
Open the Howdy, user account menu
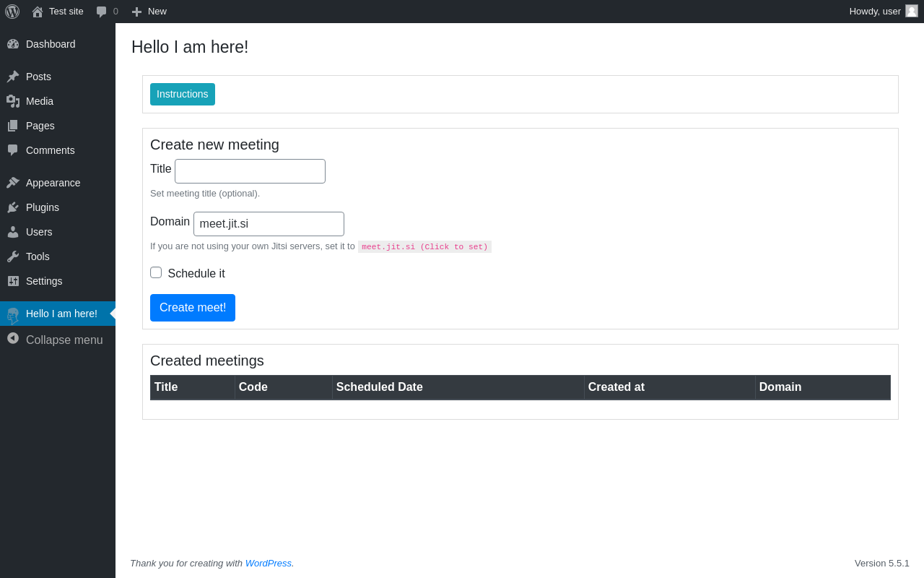tap(875, 12)
